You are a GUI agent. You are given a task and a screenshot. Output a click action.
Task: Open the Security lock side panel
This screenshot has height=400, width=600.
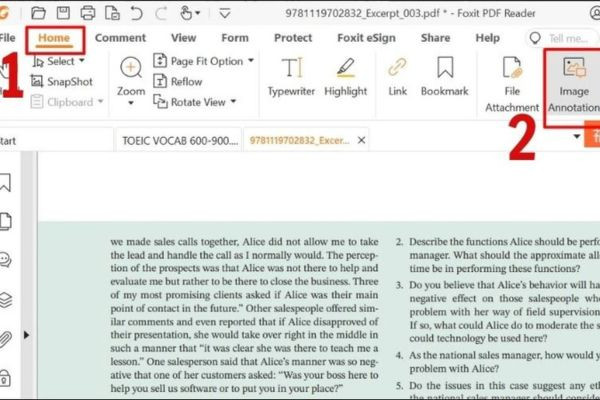coord(5,378)
